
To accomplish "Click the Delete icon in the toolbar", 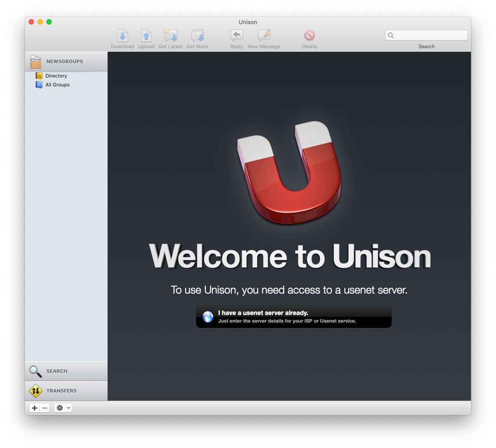I will tap(309, 36).
